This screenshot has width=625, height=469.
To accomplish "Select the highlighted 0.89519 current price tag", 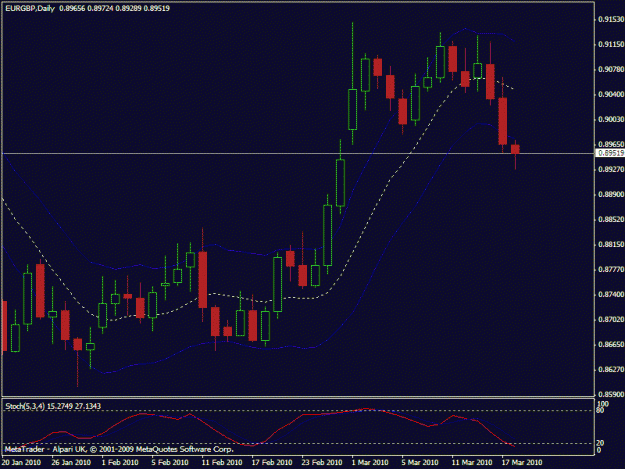I will [x=610, y=153].
